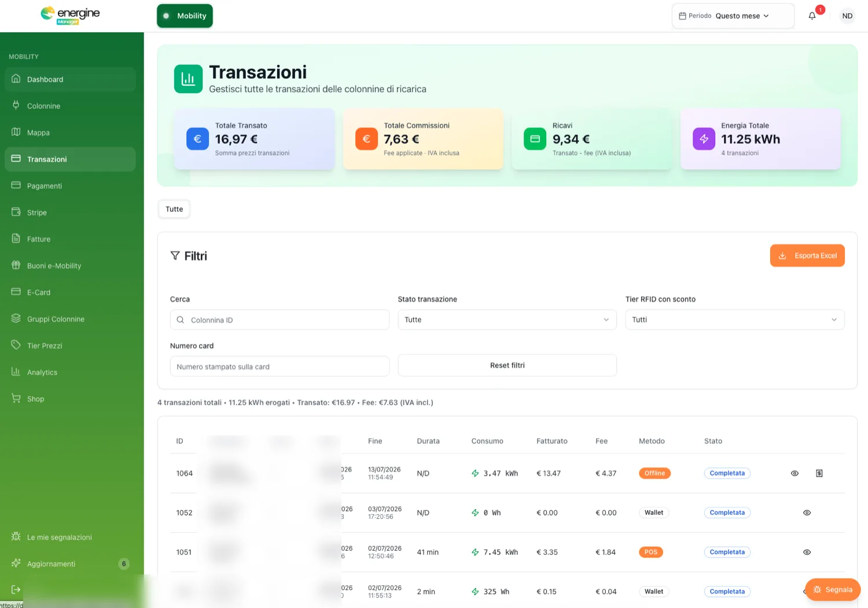Open the notifications bell icon
The image size is (868, 608).
tap(812, 16)
